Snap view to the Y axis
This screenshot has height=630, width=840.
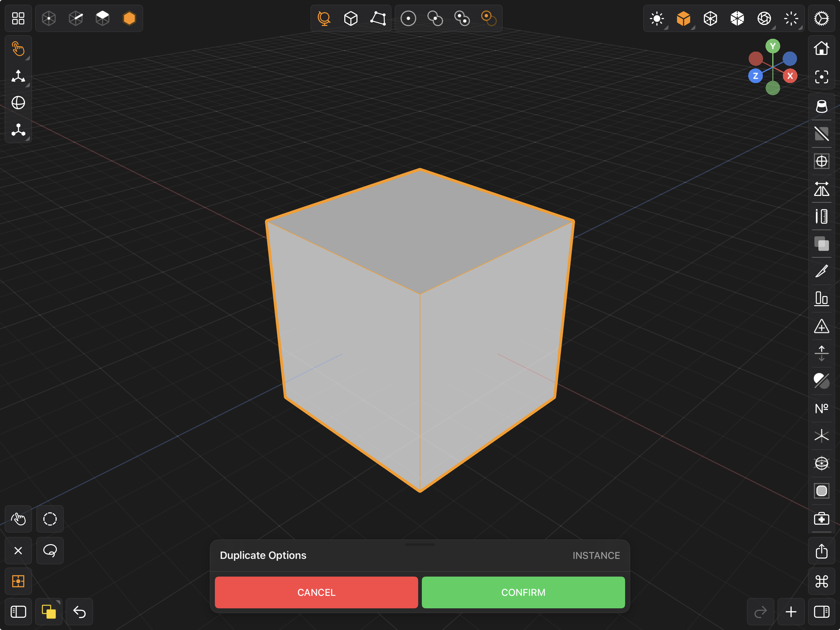773,46
